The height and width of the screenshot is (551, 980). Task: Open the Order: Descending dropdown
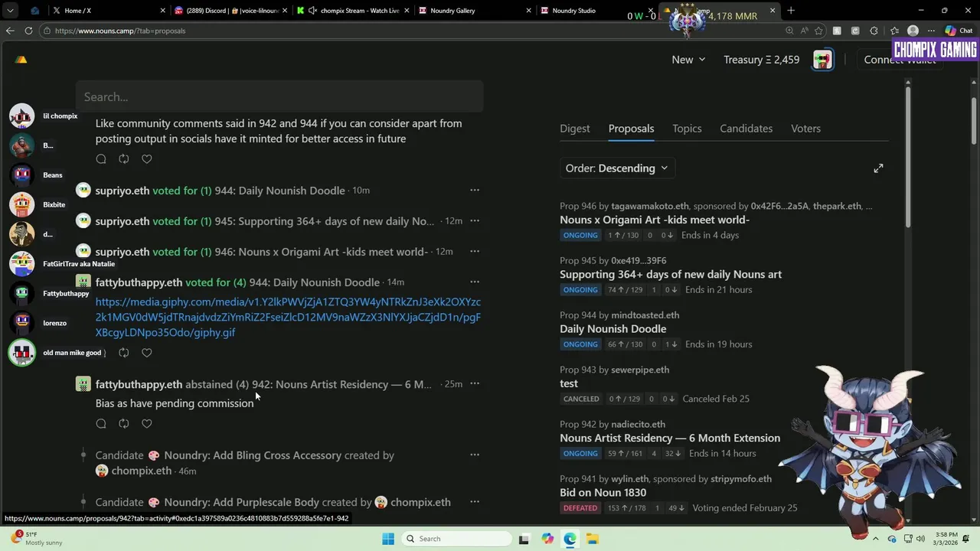click(x=616, y=168)
